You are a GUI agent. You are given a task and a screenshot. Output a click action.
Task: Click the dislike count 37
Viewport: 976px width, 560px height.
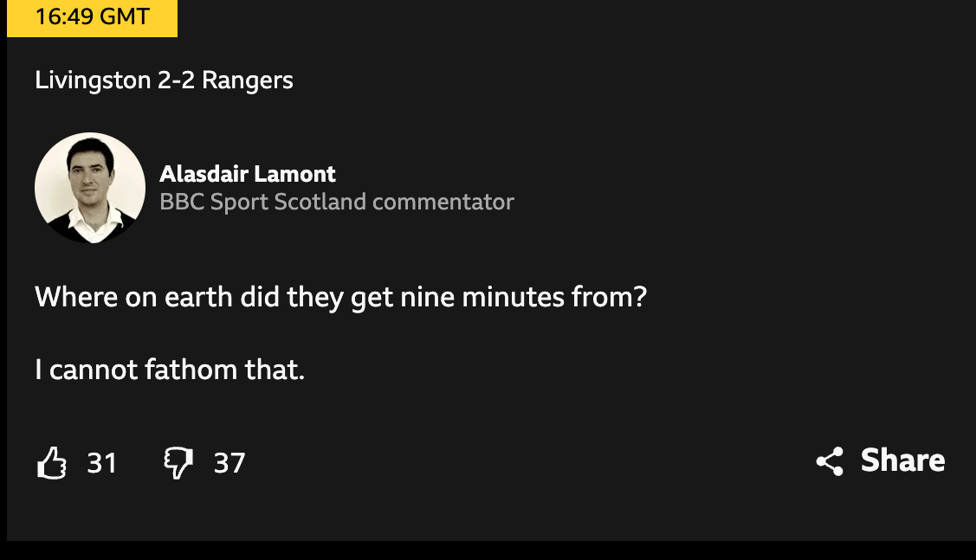pyautogui.click(x=229, y=463)
